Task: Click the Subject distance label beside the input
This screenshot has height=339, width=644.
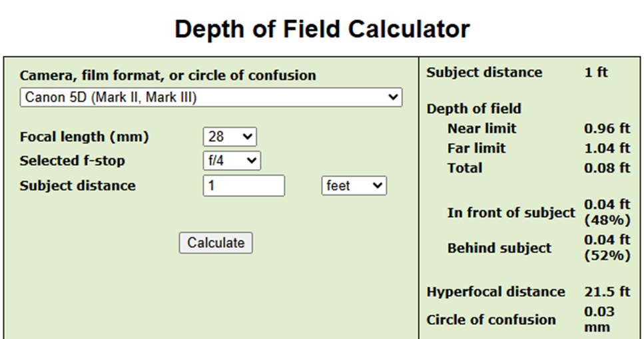Action: point(77,186)
